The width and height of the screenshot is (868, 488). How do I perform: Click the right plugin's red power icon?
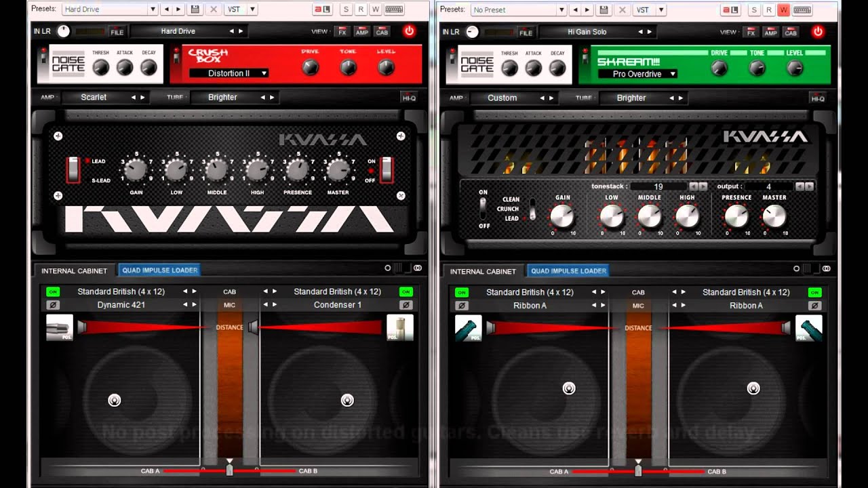[x=818, y=32]
